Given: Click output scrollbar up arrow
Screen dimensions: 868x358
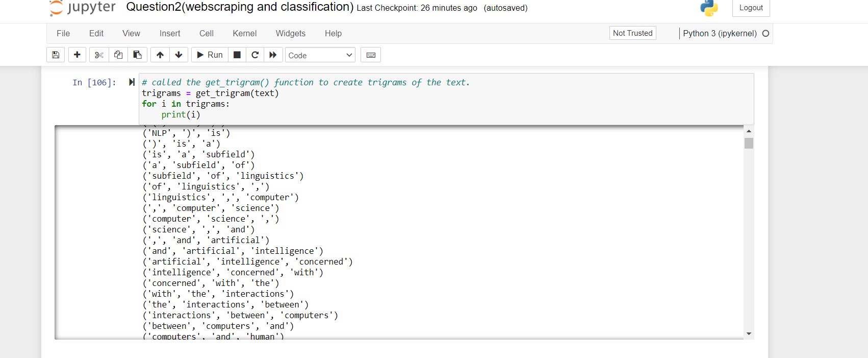Looking at the screenshot, I should [749, 131].
